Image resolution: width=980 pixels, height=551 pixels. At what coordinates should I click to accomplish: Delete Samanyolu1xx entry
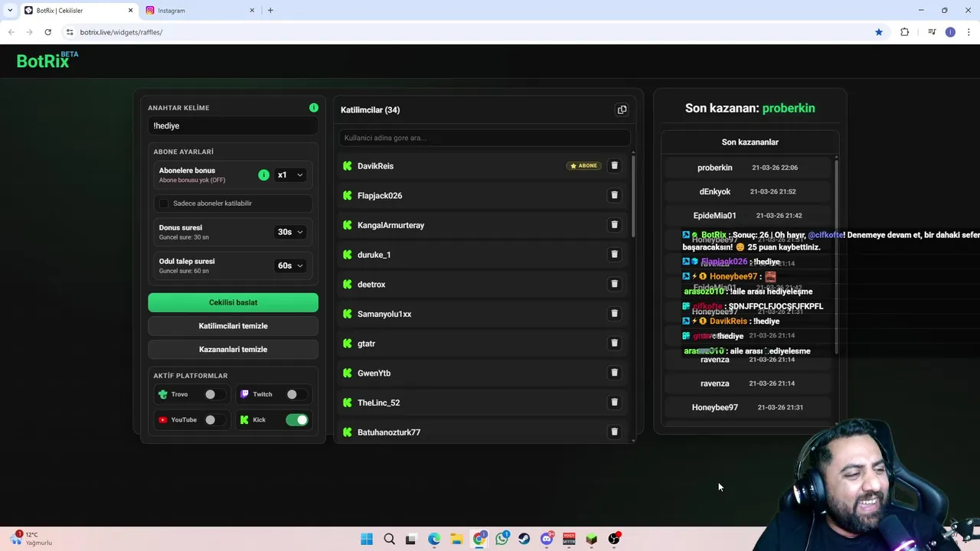(614, 313)
